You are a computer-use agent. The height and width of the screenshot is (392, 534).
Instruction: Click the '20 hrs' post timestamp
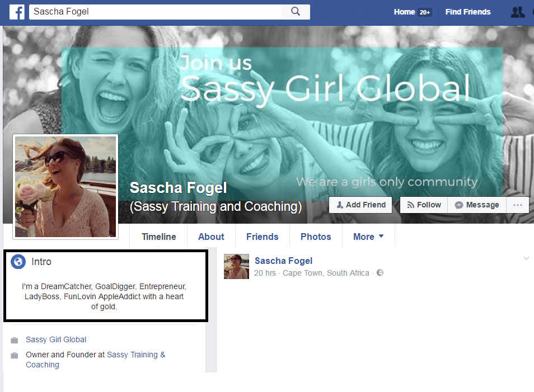(265, 273)
